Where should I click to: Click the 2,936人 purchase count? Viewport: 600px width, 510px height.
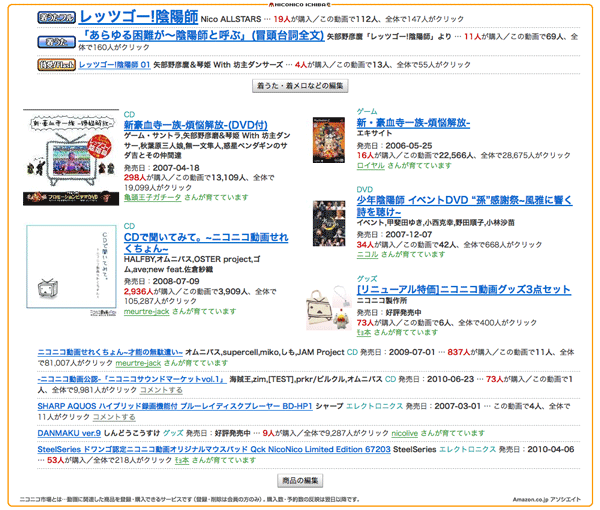[138, 292]
